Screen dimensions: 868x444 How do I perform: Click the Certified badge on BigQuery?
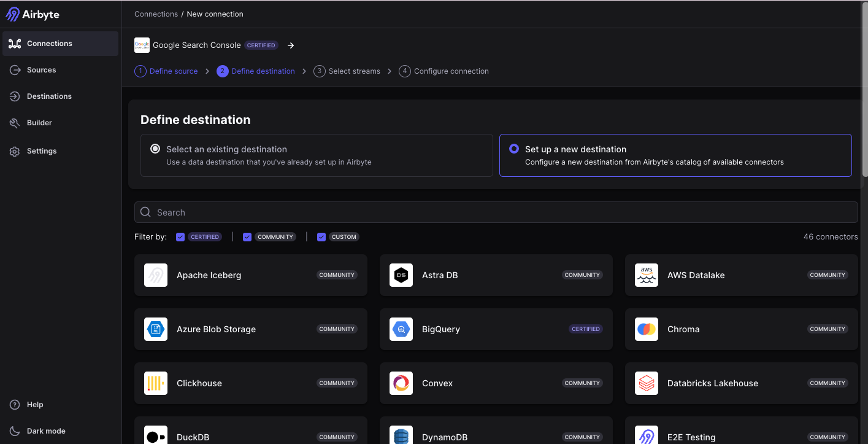pyautogui.click(x=586, y=329)
